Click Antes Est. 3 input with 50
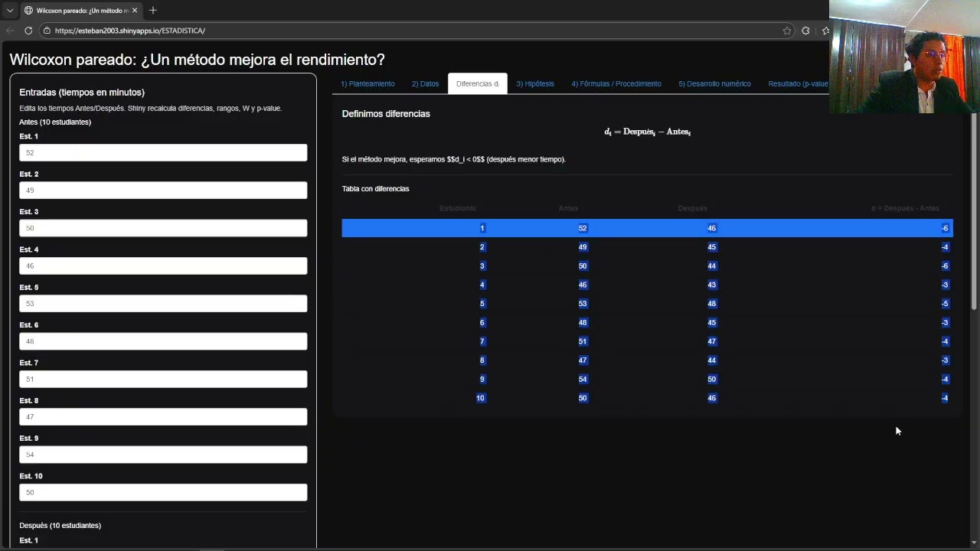Image resolution: width=980 pixels, height=551 pixels. (x=163, y=228)
